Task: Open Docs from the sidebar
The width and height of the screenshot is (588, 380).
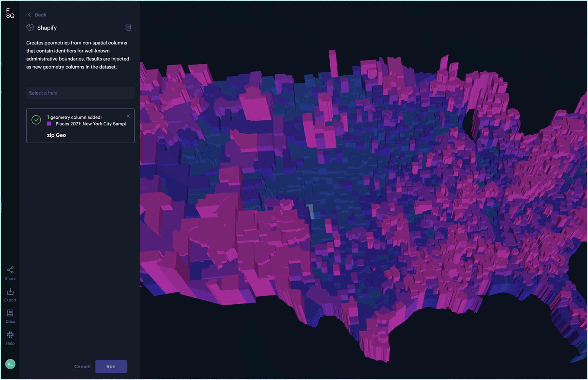Action: (x=10, y=317)
